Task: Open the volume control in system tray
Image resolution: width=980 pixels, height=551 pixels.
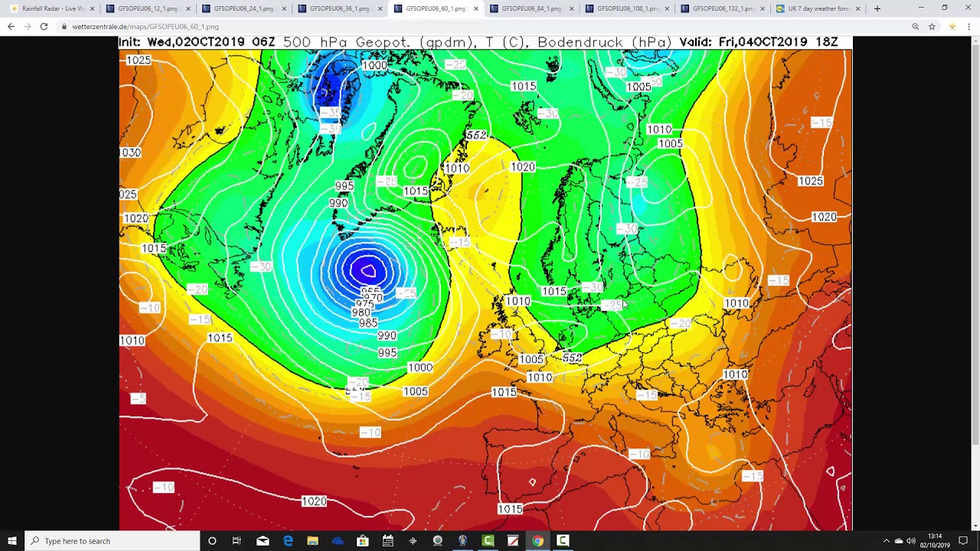Action: (x=911, y=541)
